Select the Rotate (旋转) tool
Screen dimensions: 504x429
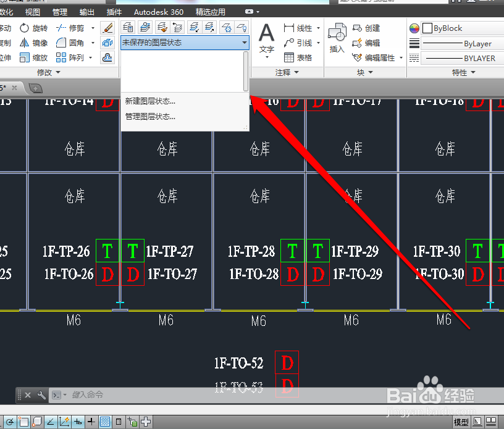coord(33,28)
